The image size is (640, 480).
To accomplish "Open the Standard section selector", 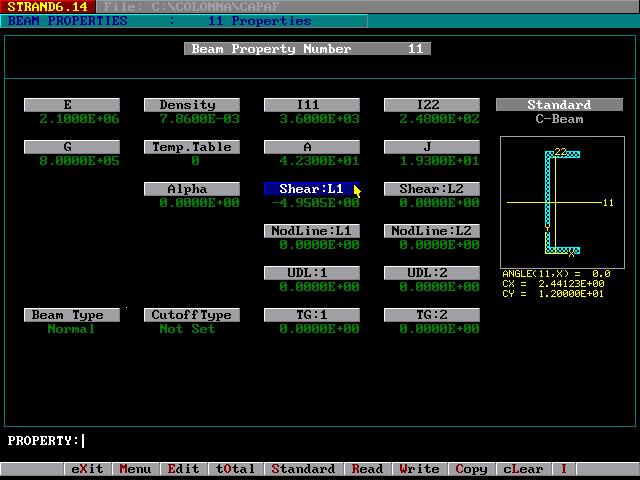I will (559, 105).
